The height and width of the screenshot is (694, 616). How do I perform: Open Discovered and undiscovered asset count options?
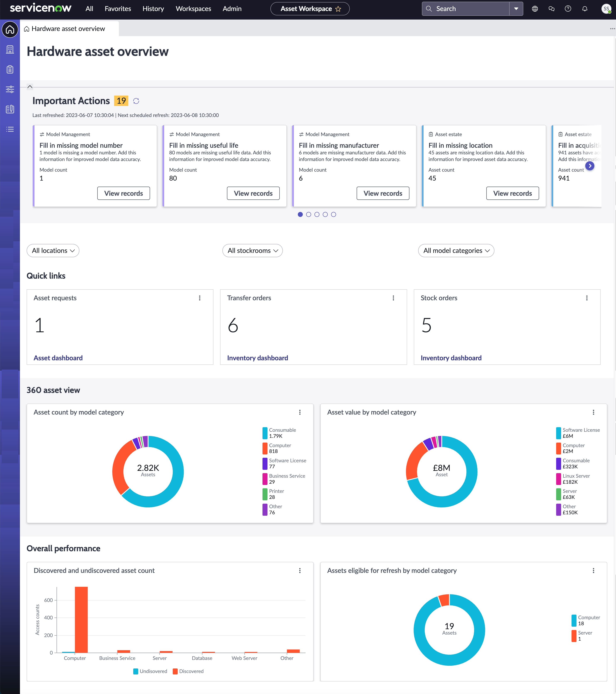pos(300,570)
